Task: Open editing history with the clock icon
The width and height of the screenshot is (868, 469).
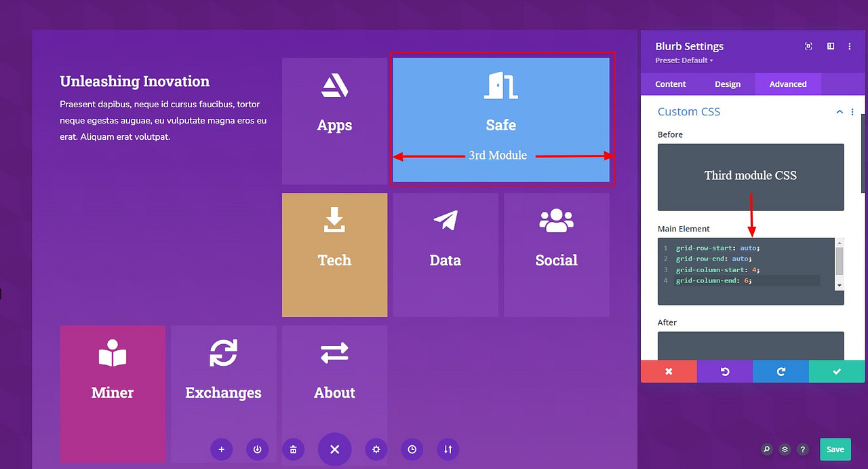Action: point(412,449)
